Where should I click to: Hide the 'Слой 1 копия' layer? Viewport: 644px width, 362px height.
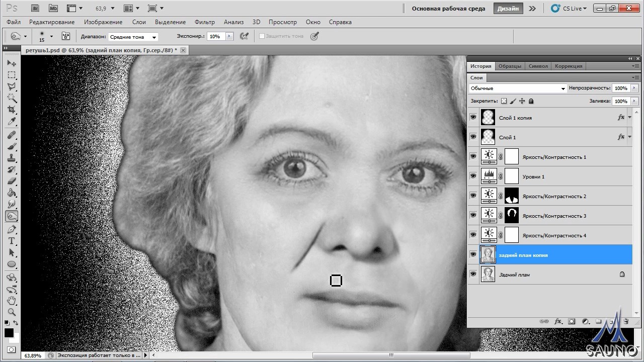(473, 118)
